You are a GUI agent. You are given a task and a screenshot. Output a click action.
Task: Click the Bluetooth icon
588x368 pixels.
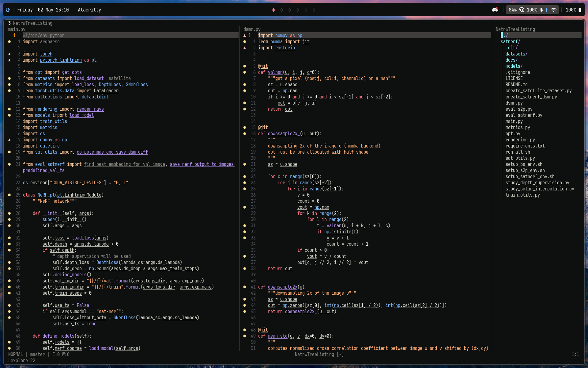tap(547, 10)
